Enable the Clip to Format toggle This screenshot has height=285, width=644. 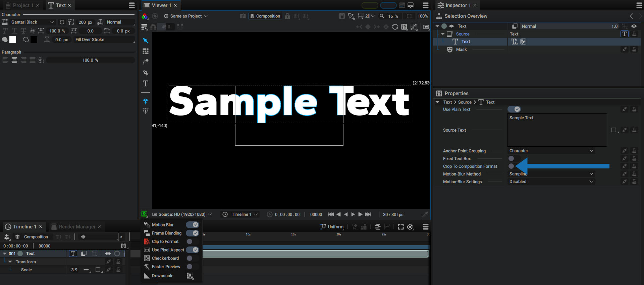tap(193, 241)
